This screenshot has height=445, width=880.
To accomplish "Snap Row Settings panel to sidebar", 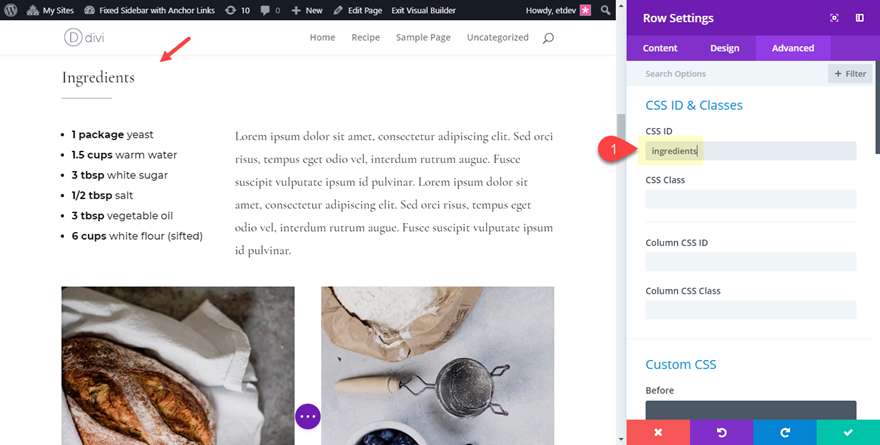I will [x=859, y=18].
